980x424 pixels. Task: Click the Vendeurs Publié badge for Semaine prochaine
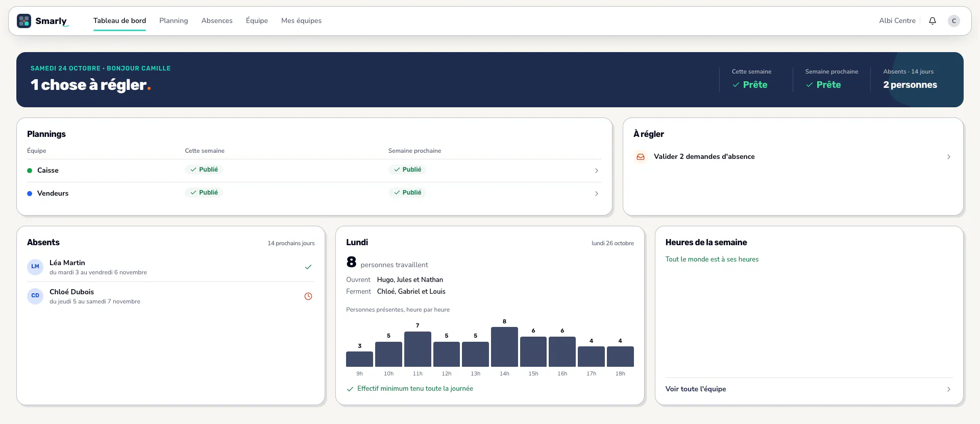click(x=407, y=193)
